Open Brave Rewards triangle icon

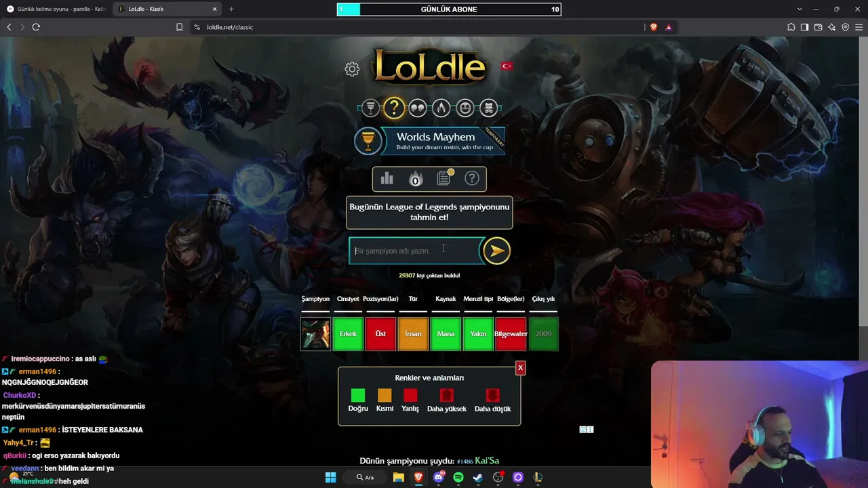click(669, 27)
